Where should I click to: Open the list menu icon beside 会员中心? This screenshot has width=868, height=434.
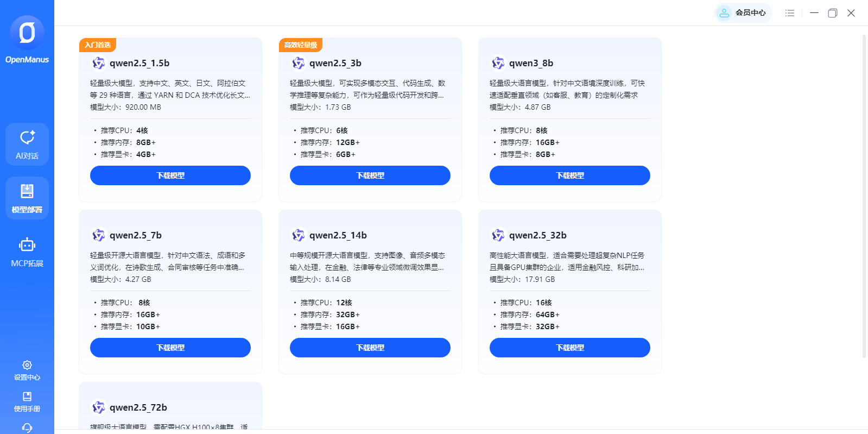790,13
